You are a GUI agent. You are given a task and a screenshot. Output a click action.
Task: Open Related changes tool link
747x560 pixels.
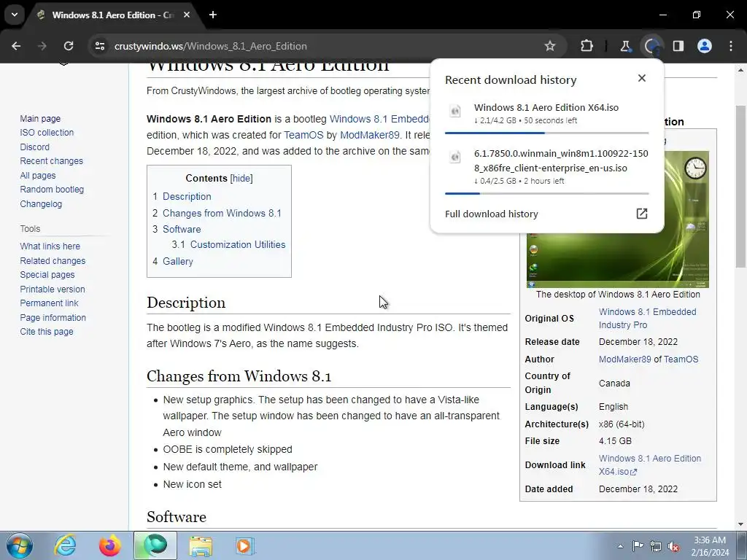click(53, 260)
